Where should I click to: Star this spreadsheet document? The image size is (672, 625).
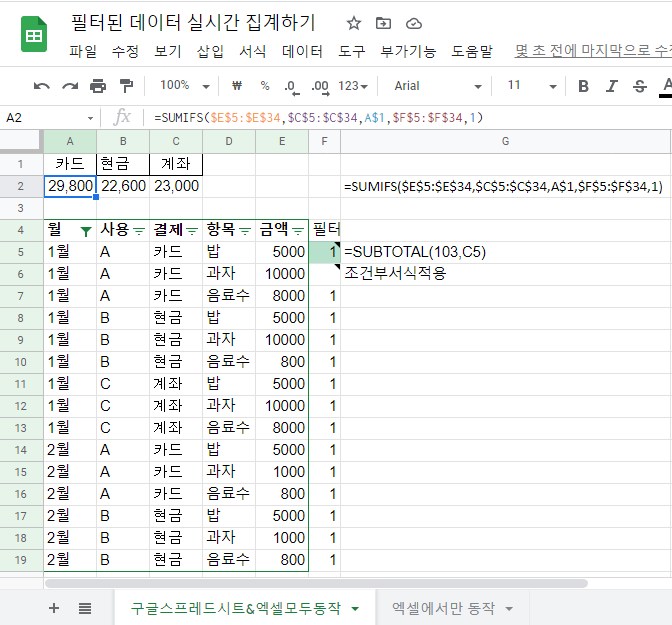(x=354, y=23)
